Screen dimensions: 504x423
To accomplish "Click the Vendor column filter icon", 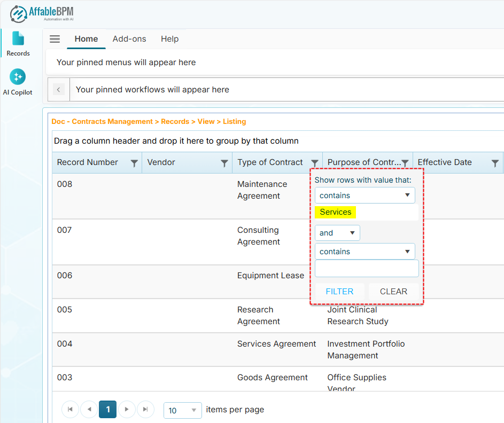I will pyautogui.click(x=224, y=162).
